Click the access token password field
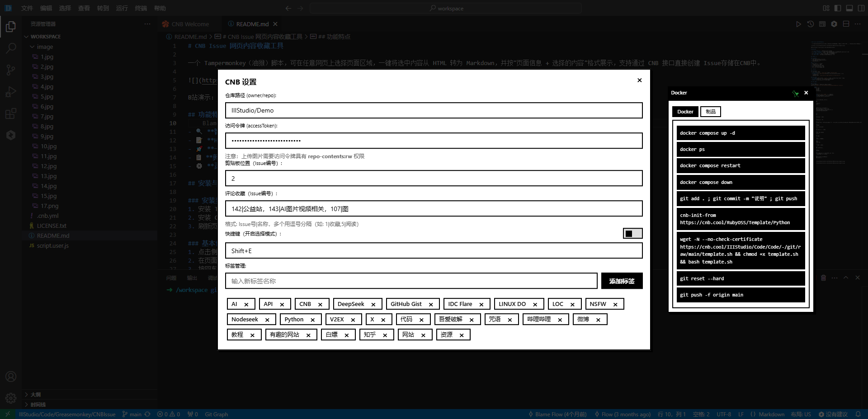Viewport: 868px width, 419px height. [434, 141]
